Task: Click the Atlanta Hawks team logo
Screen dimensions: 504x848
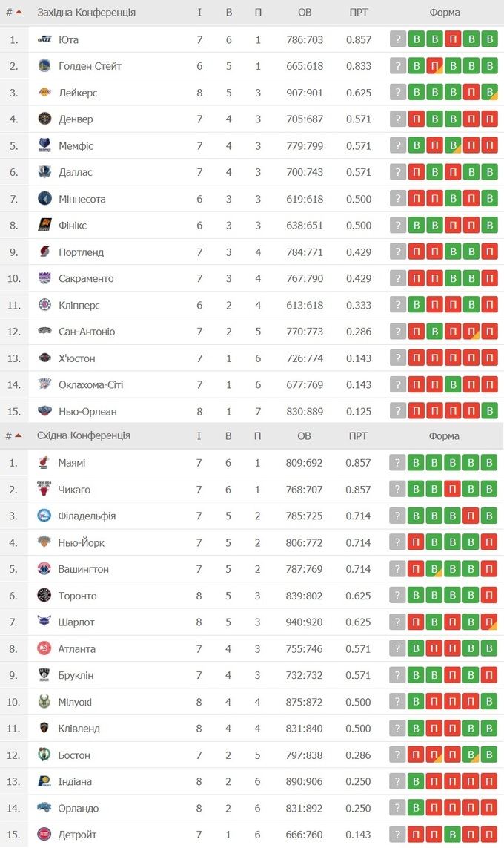Action: [x=44, y=649]
